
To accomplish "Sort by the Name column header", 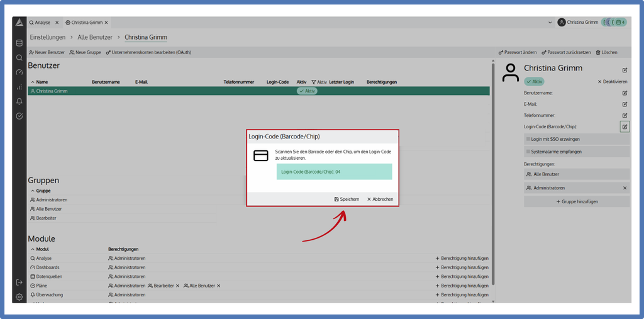I will [x=40, y=82].
